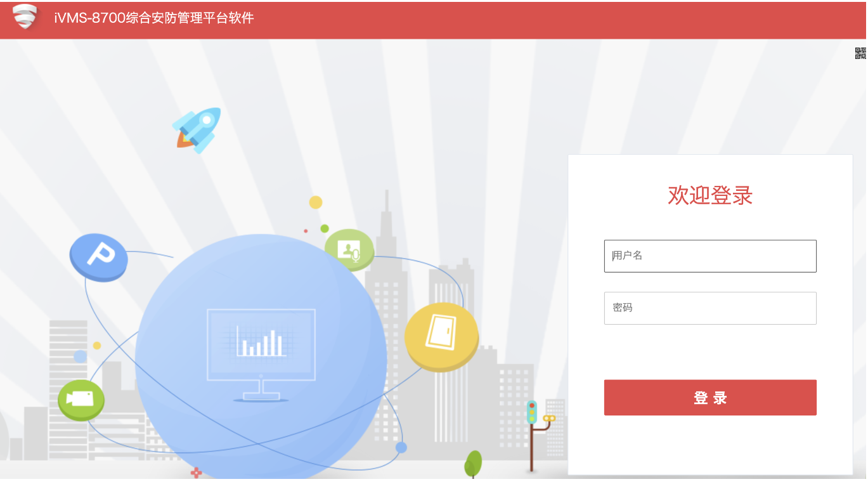Click the yellow door access icon

[x=441, y=336]
